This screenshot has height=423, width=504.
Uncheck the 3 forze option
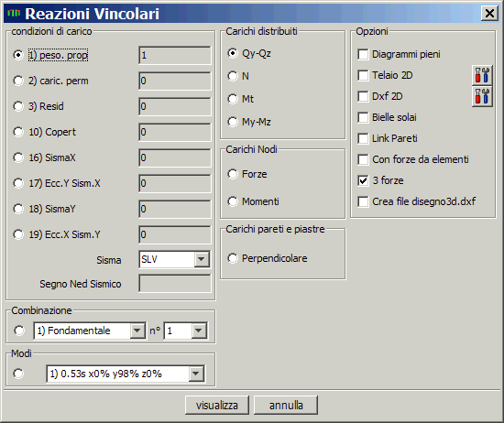coord(363,180)
